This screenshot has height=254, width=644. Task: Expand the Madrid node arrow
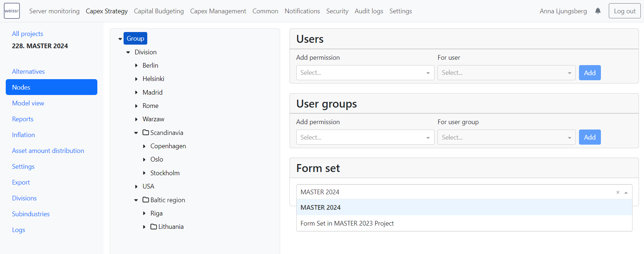tap(136, 92)
